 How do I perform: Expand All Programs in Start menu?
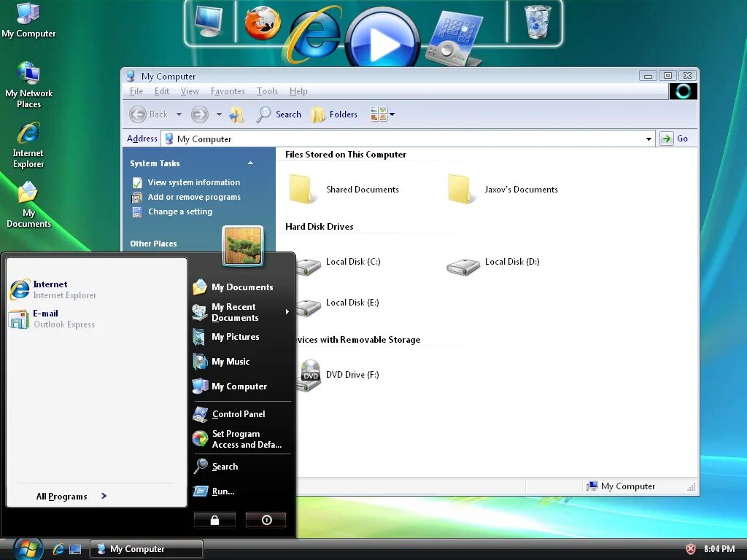71,496
